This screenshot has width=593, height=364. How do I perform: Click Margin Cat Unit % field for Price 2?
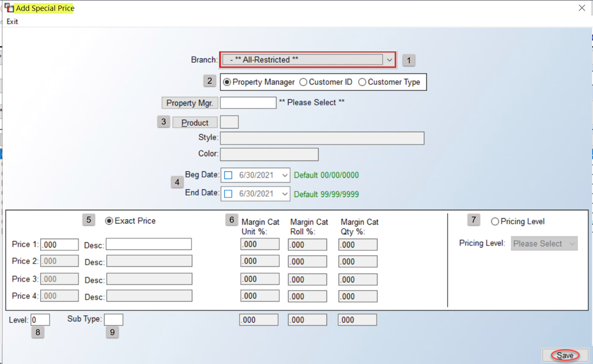pos(260,261)
